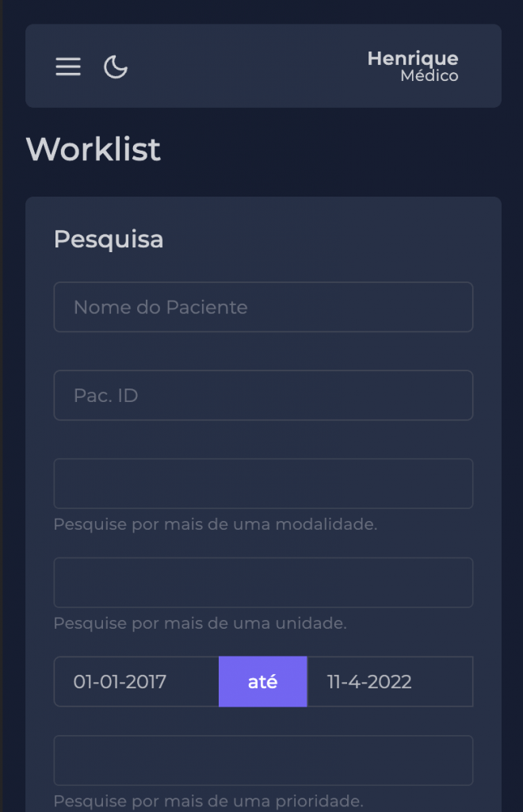Open the modalidade selection field
This screenshot has width=523, height=812.
[x=263, y=484]
